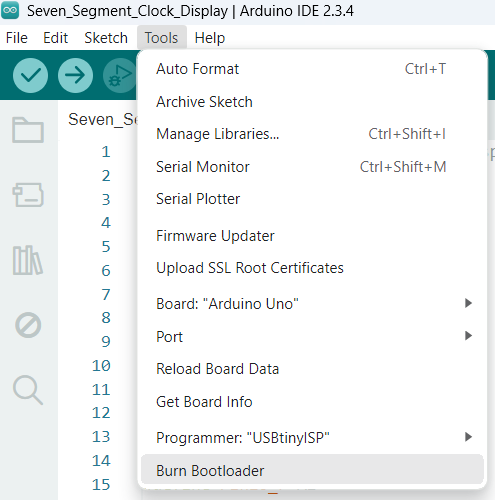
Task: Expand the Port submenu
Action: 312,336
